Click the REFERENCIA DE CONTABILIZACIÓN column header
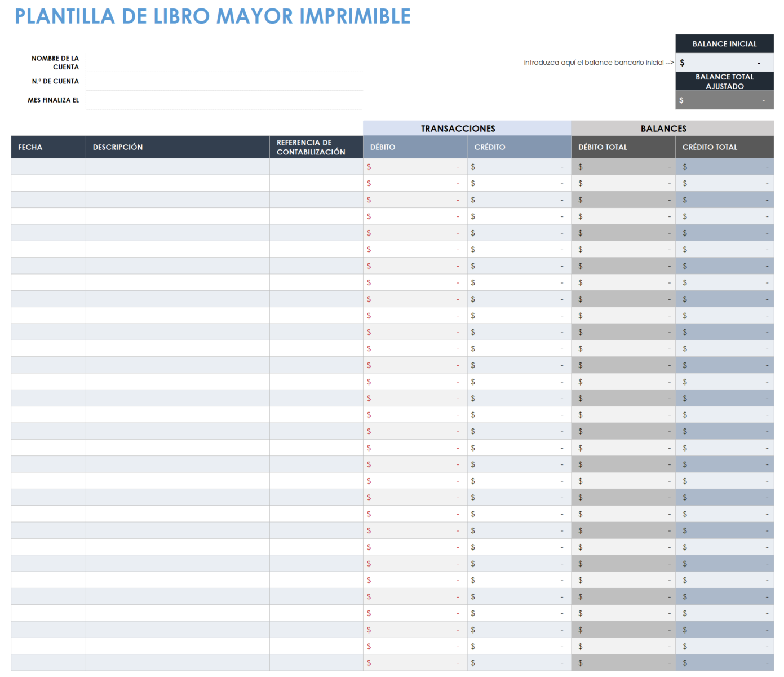 click(x=316, y=147)
